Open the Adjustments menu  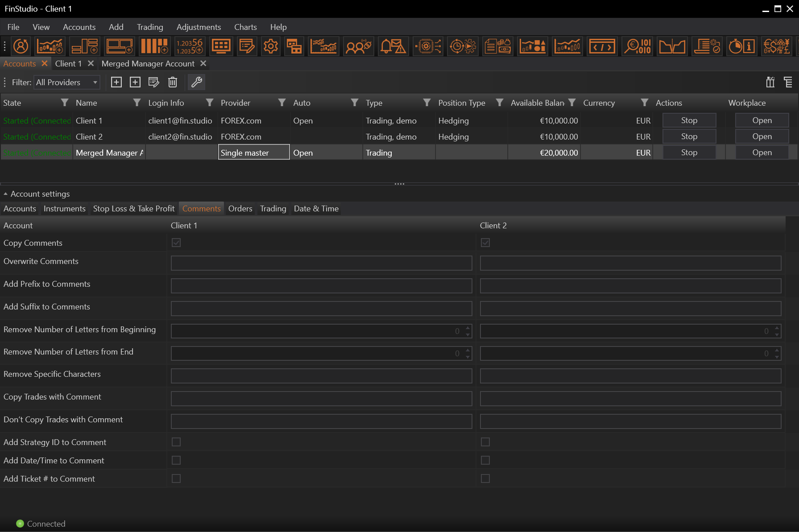(x=199, y=27)
